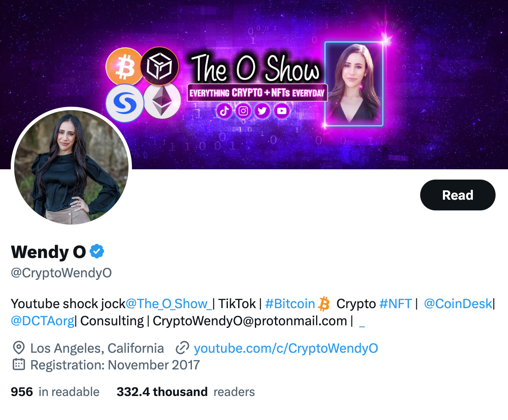The image size is (508, 420).
Task: Click the location pin icon
Action: pyautogui.click(x=19, y=348)
